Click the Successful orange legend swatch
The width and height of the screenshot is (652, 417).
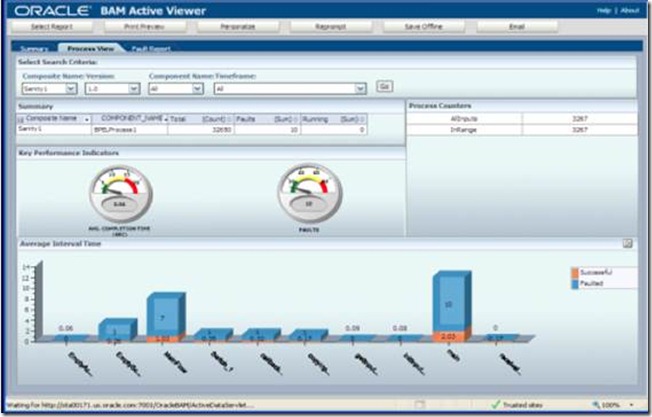tap(575, 272)
